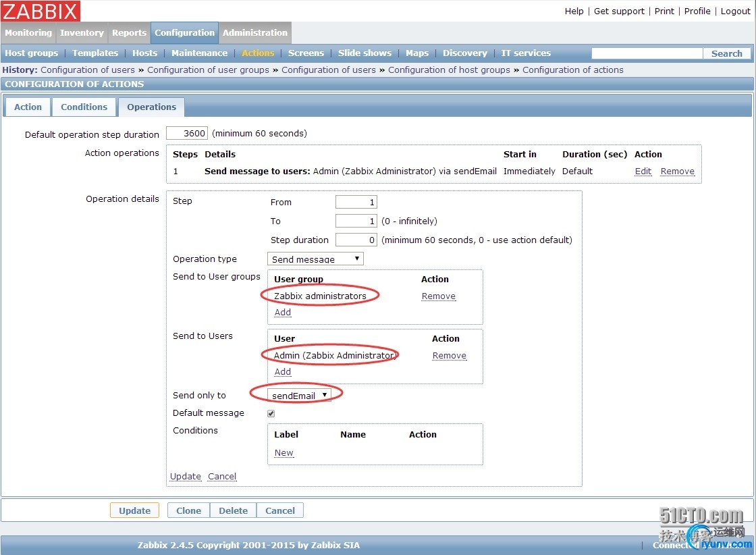Add a user group
The image size is (756, 555).
(x=283, y=313)
